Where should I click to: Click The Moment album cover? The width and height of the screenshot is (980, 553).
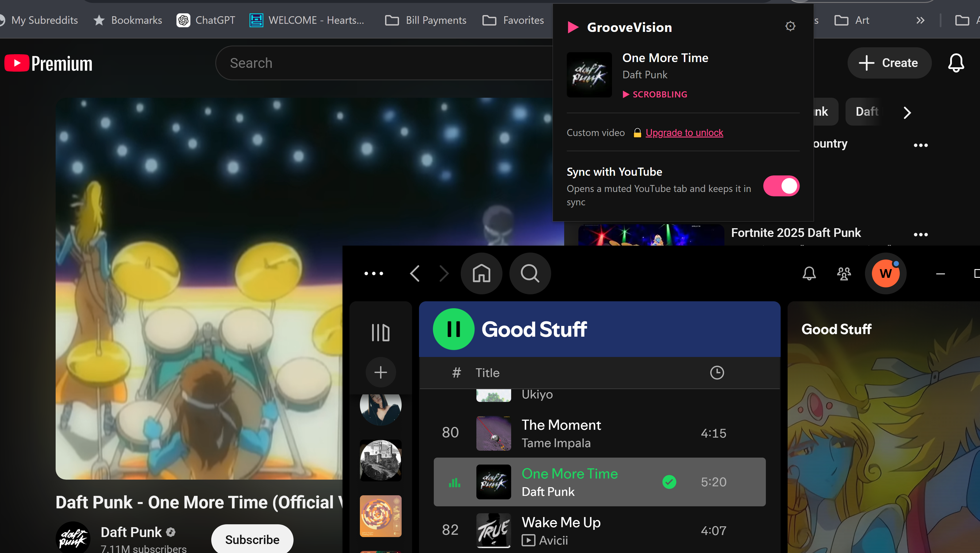[x=493, y=433]
